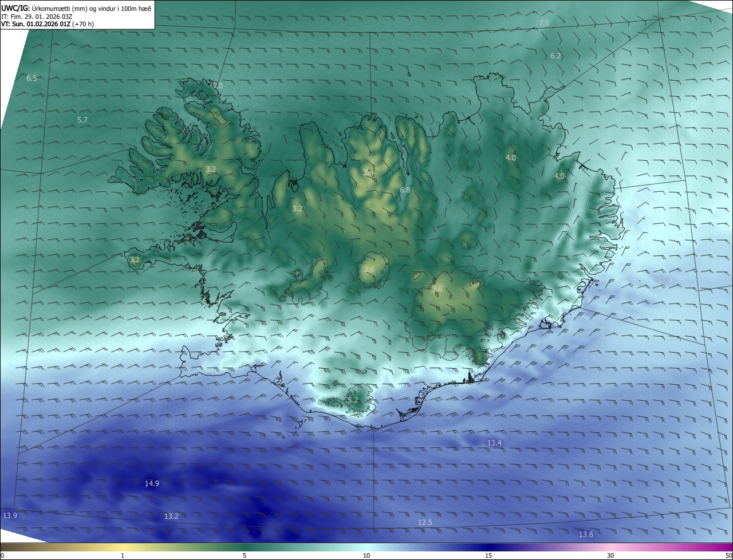This screenshot has height=560, width=733.
Task: Click the 13.2 value label on the map
Action: point(171,516)
